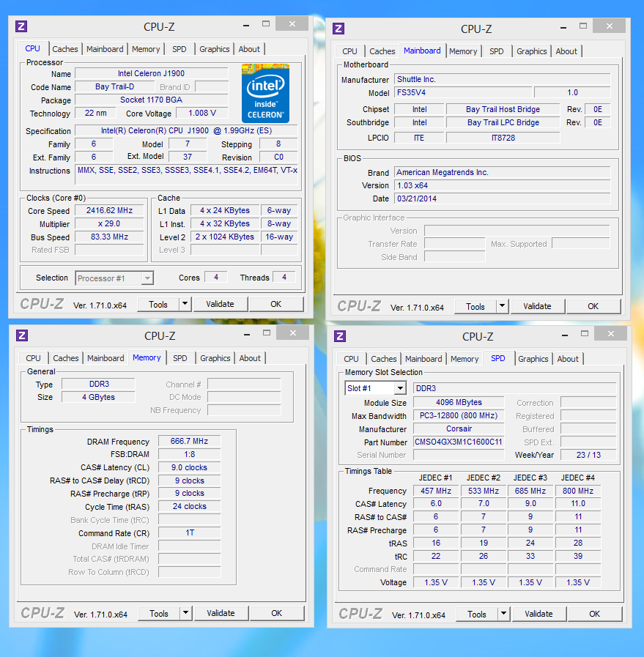Click the Z title bar icon of the Memory window
Image resolution: width=644 pixels, height=657 pixels.
(22, 335)
